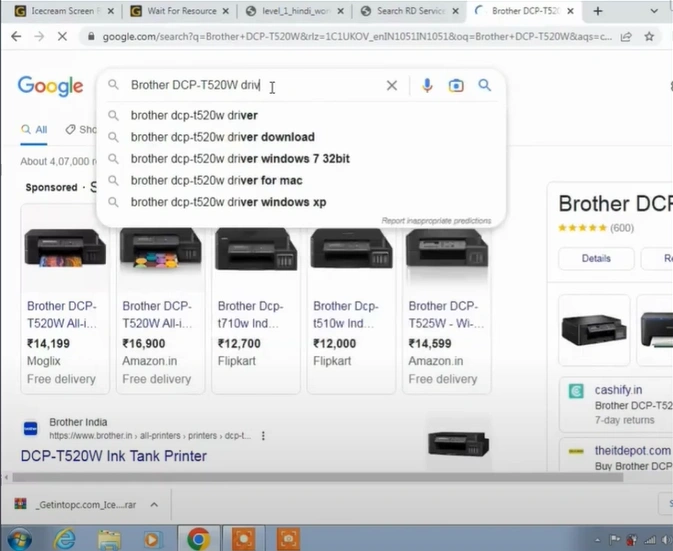The width and height of the screenshot is (673, 551).
Task: Click the horizontal page scrollbar
Action: coord(300,478)
